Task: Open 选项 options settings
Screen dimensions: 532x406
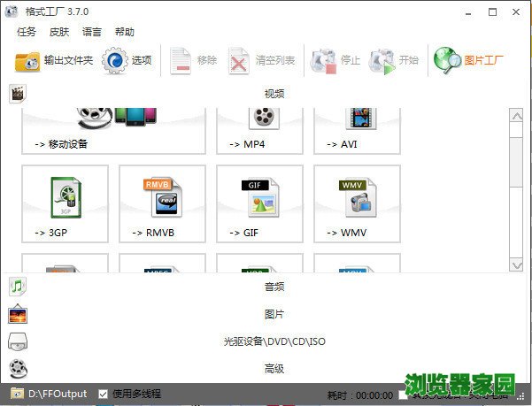Action: pyautogui.click(x=128, y=61)
